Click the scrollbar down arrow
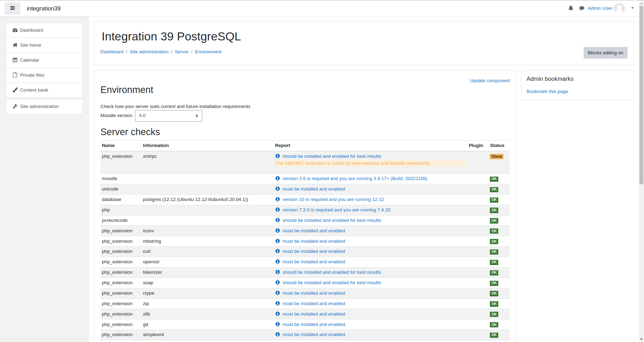This screenshot has height=342, width=644. (641, 339)
